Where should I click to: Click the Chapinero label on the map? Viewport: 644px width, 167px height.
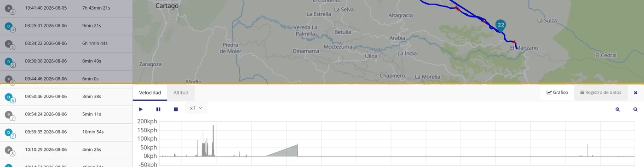[x=392, y=75]
